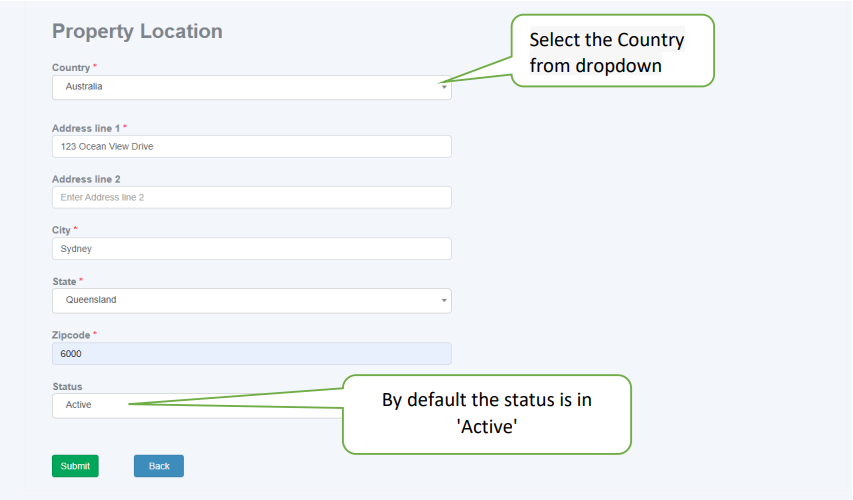Click the blue Back button
Viewport: 853px width, 500px height.
pos(159,466)
